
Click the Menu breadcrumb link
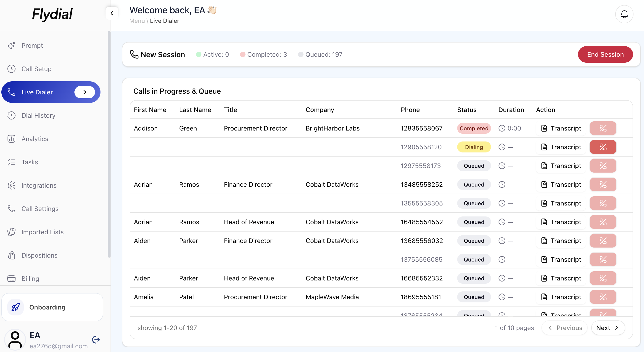[137, 21]
